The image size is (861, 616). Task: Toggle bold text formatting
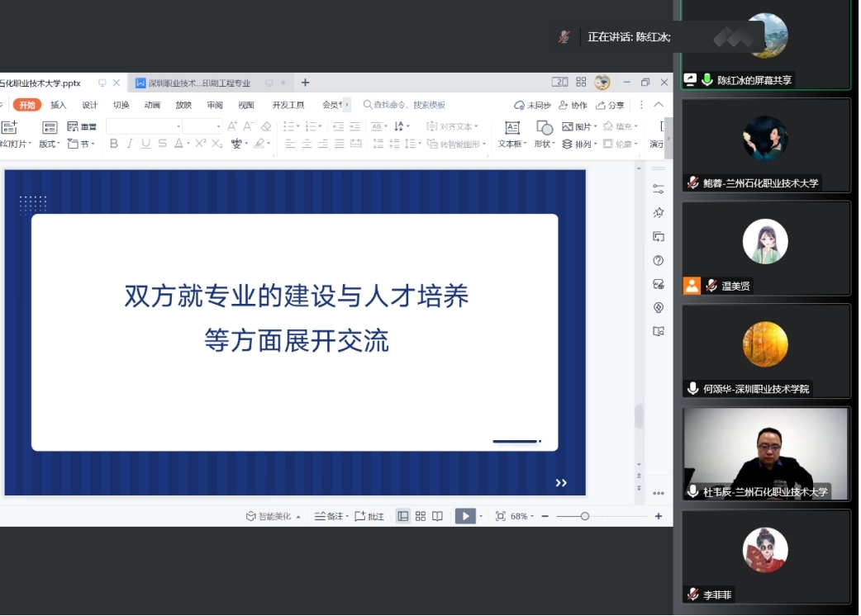[114, 144]
